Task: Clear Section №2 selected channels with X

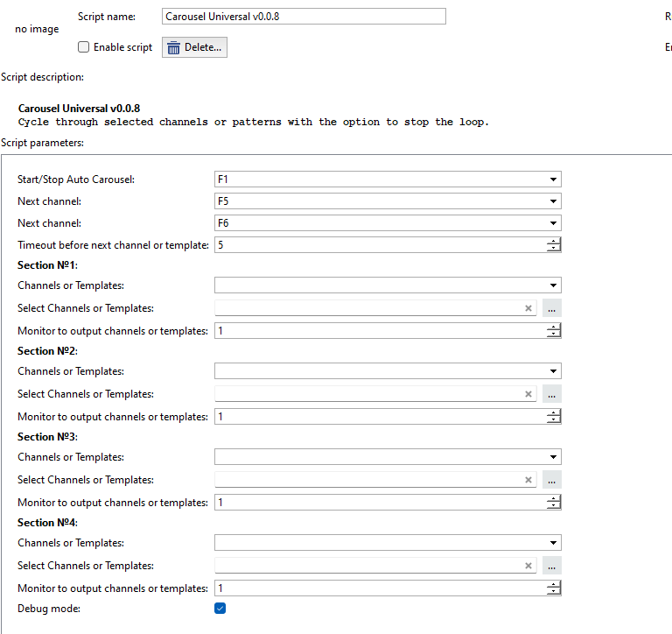Action: (528, 394)
